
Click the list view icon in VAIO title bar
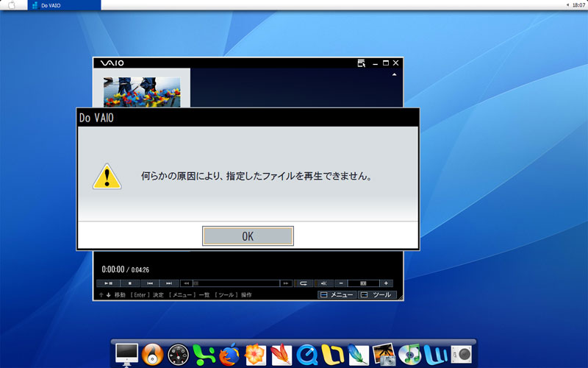(361, 63)
